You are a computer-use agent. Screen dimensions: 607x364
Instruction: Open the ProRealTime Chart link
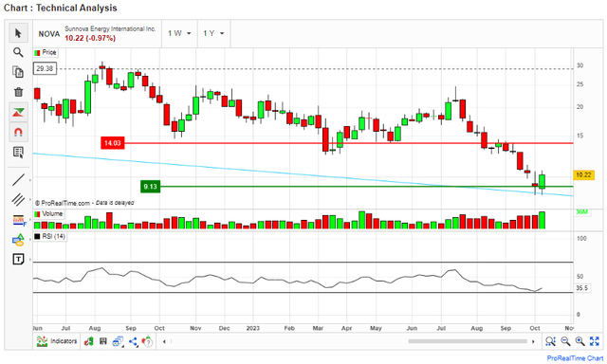coord(575,358)
